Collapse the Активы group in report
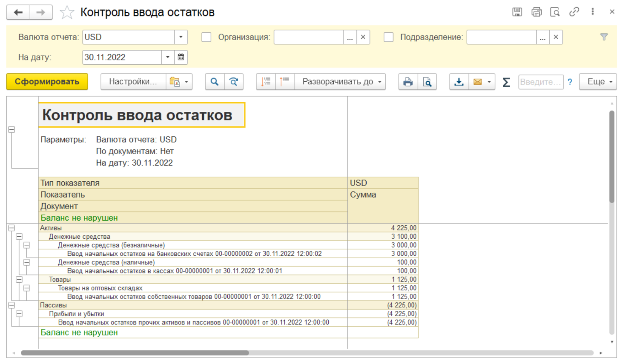This screenshot has width=628, height=364. [11, 228]
